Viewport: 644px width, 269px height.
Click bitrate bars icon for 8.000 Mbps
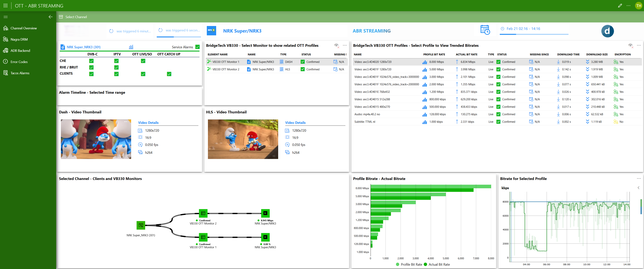(424, 62)
